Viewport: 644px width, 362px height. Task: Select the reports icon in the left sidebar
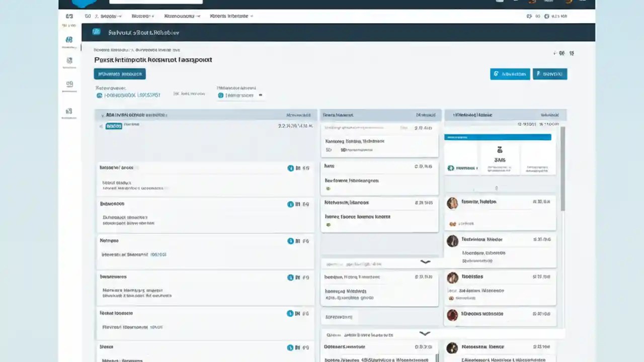[x=69, y=84]
